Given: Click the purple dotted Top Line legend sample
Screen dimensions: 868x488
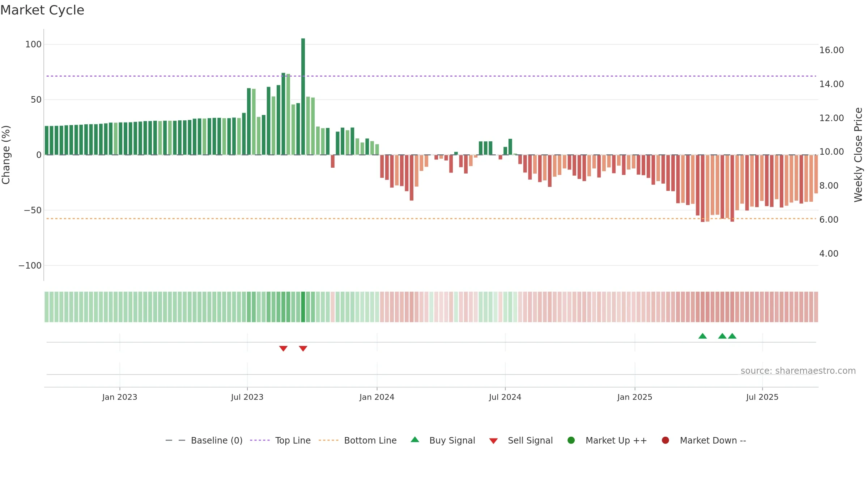Looking at the screenshot, I should [x=260, y=440].
